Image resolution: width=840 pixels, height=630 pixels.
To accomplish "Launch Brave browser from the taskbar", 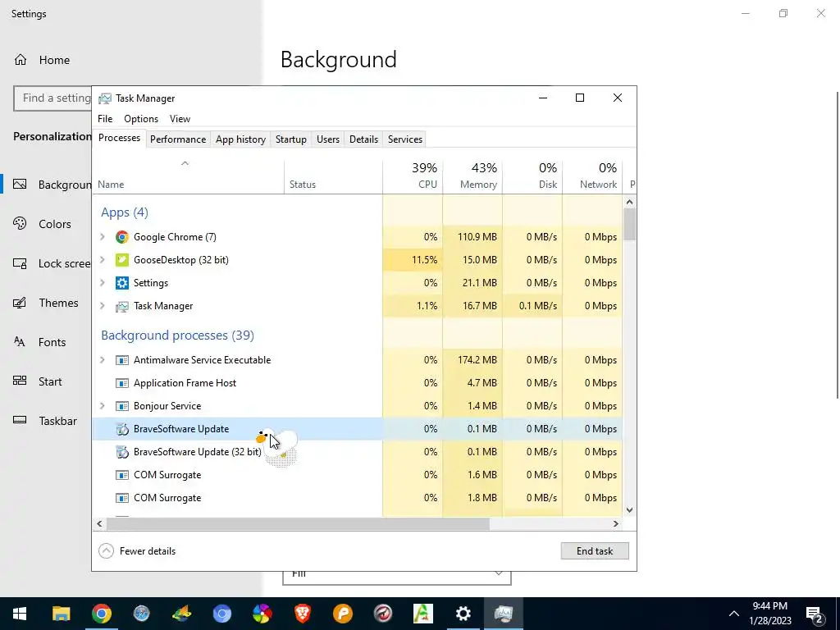I will (x=302, y=614).
